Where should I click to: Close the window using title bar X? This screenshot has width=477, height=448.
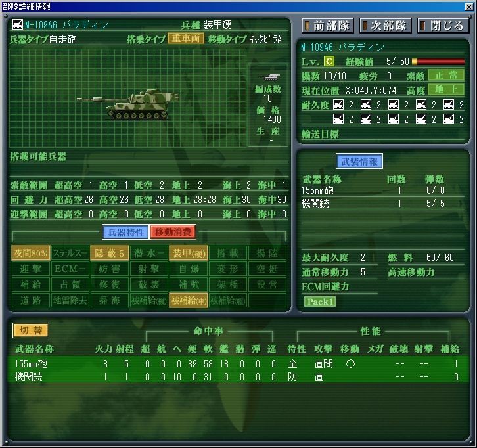[468, 7]
